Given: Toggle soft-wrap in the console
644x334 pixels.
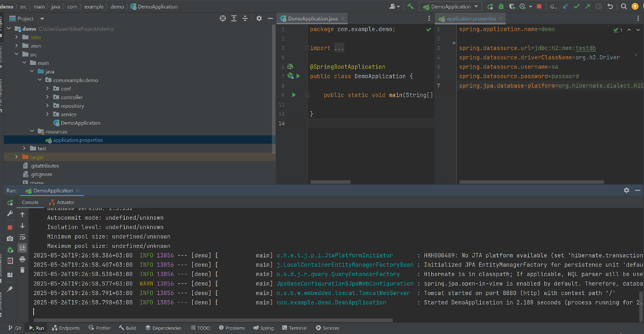Looking at the screenshot, I should coord(23,237).
